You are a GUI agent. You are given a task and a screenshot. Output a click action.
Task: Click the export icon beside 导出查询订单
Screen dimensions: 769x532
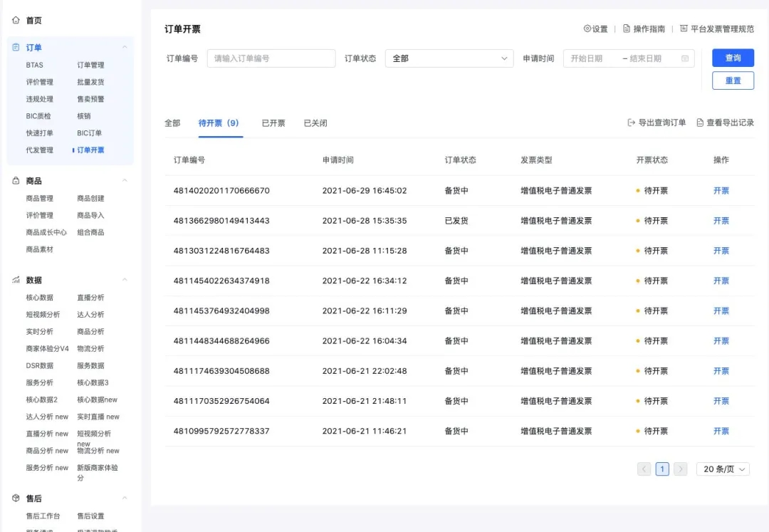631,122
